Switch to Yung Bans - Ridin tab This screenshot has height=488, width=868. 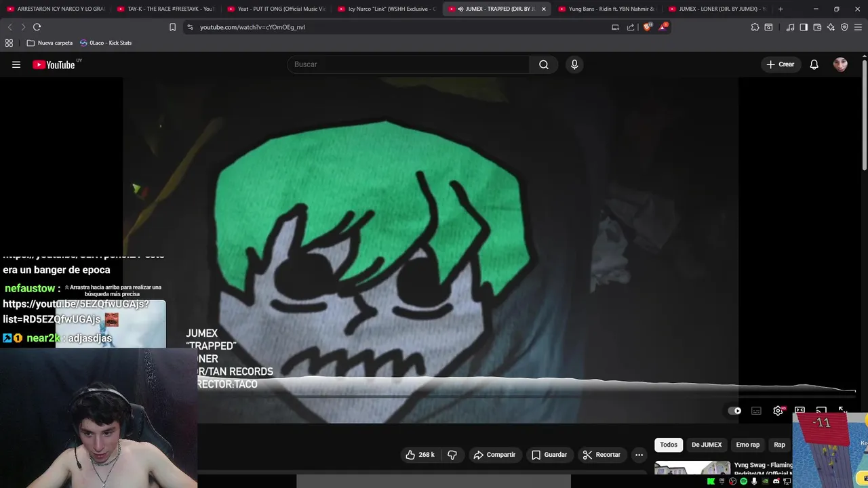point(607,9)
